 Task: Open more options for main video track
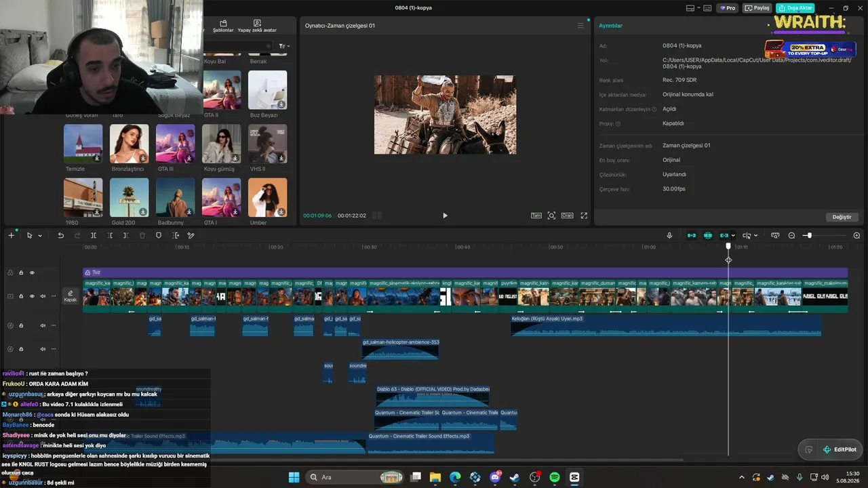click(54, 296)
